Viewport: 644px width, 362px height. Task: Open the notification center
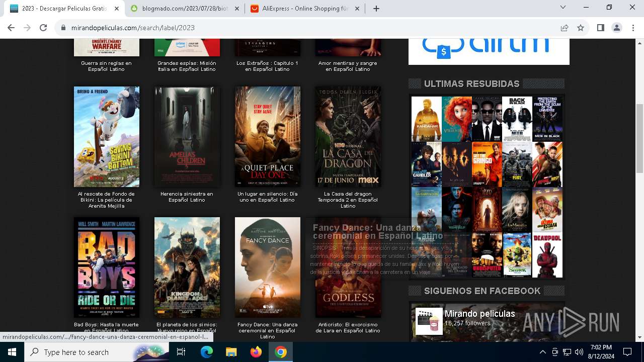[x=627, y=352]
